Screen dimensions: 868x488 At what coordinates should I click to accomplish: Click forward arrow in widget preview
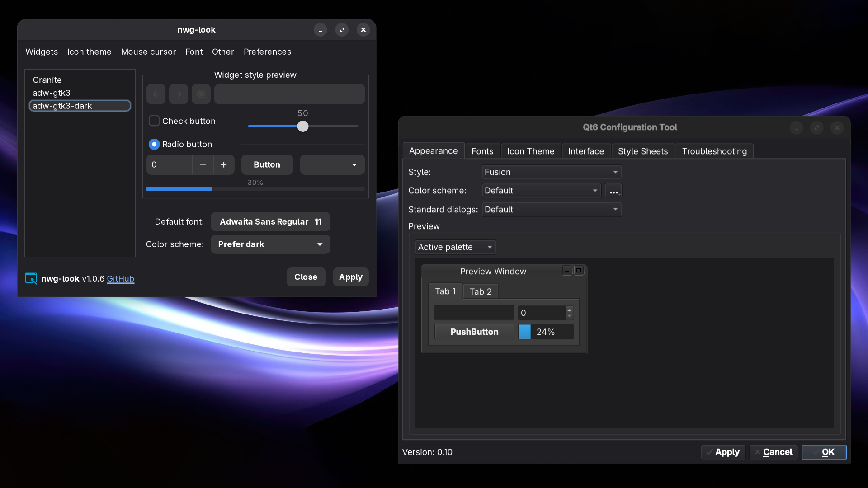179,94
